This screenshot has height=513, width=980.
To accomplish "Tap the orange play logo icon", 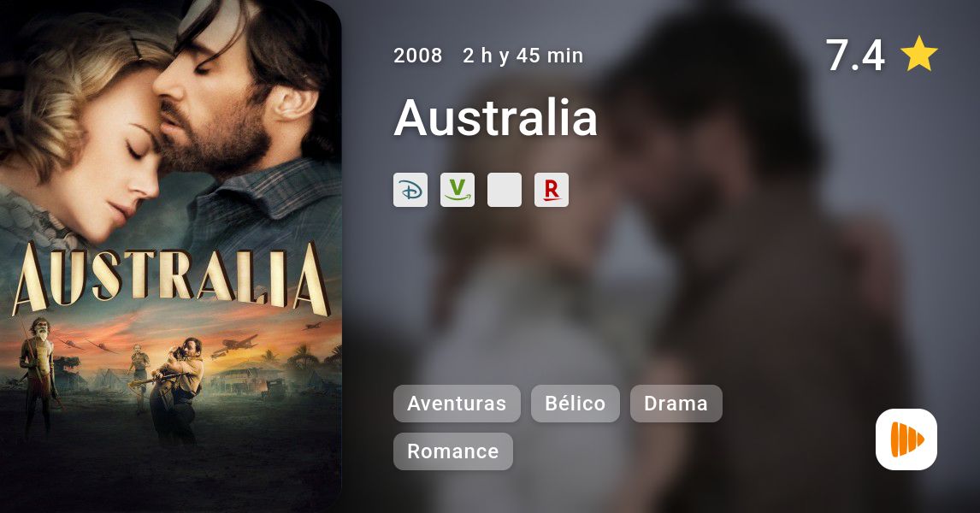I will click(x=906, y=439).
